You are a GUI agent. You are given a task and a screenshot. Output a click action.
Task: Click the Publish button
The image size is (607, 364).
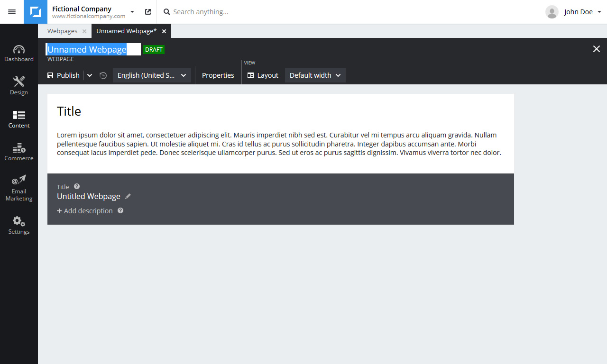point(64,75)
